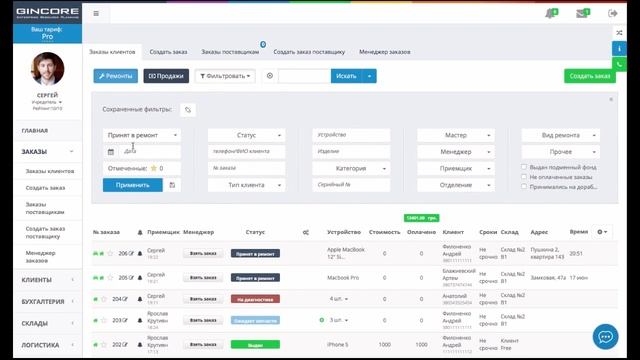The image size is (640, 360).
Task: Open the live chat bubble icon
Action: coord(605,337)
